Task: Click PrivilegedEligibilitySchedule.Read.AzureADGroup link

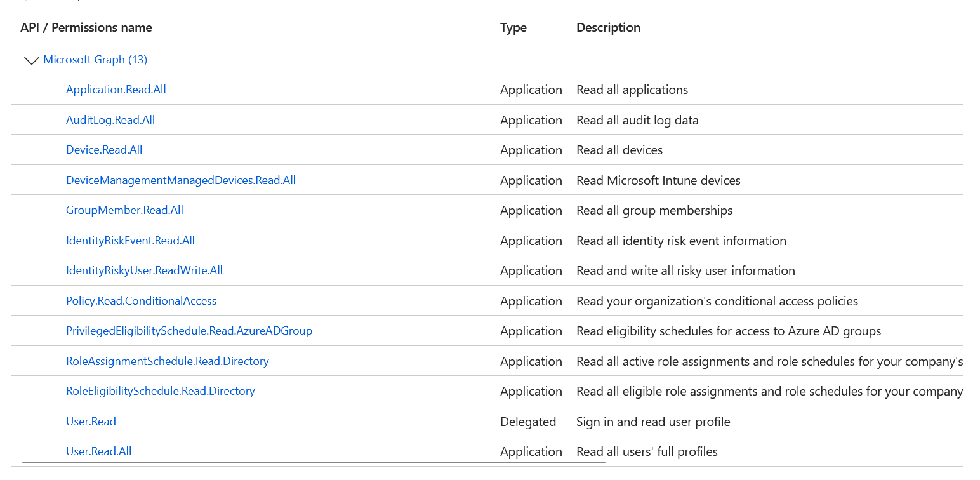Action: coord(189,331)
